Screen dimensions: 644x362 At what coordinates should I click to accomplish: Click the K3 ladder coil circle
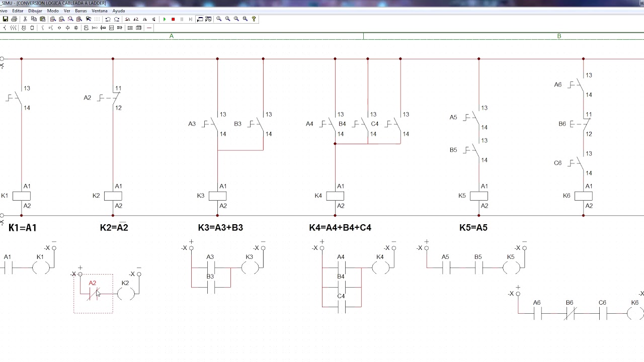[250, 267]
